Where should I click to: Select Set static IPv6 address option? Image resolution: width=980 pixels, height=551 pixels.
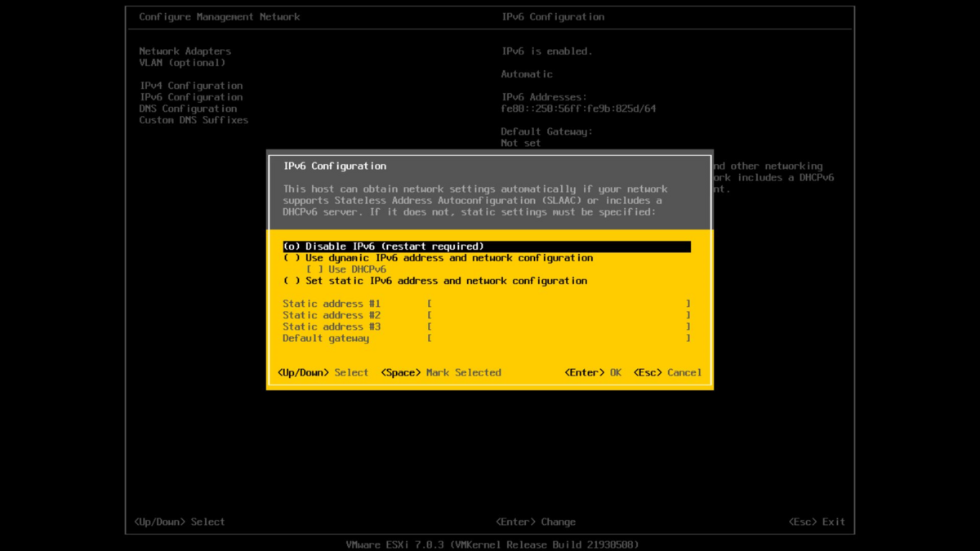click(435, 281)
